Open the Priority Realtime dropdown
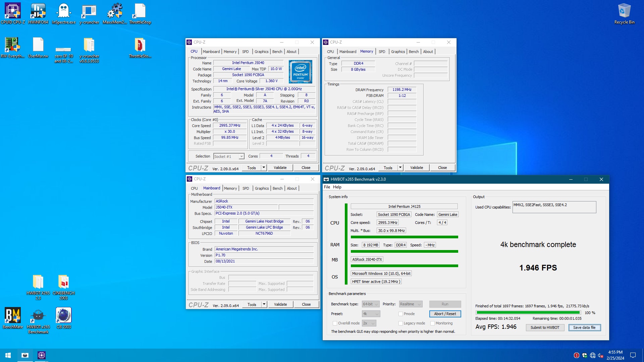Viewport: 644px width, 362px height. 411,304
